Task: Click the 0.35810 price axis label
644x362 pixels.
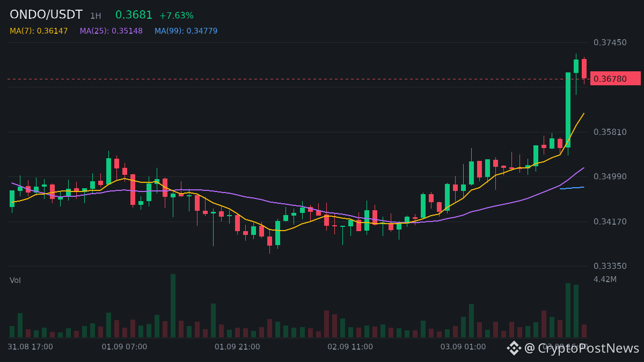Action: coord(610,132)
